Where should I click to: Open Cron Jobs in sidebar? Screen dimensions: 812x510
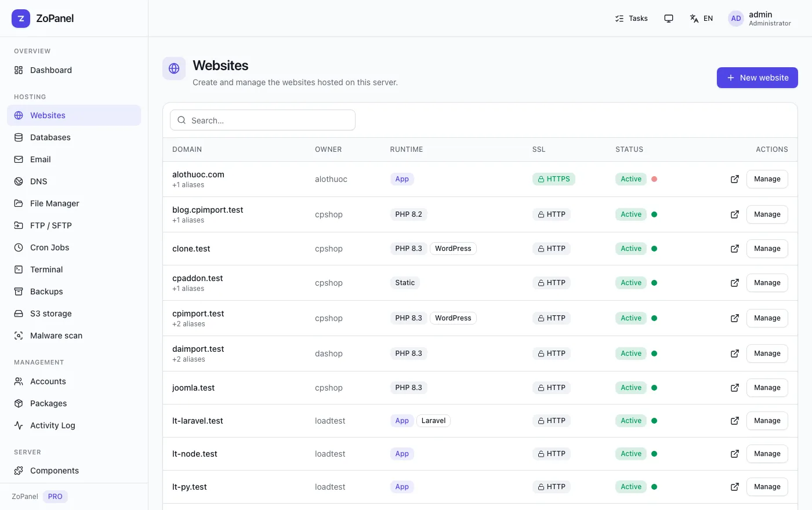pos(74,247)
